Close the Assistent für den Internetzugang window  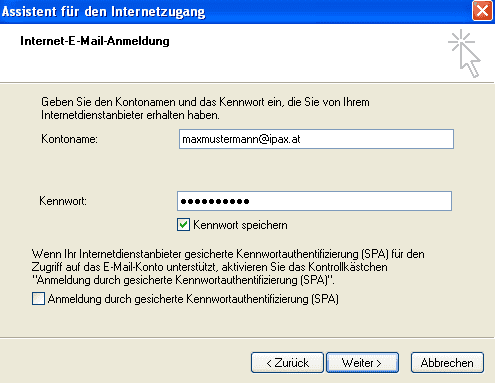click(x=482, y=11)
